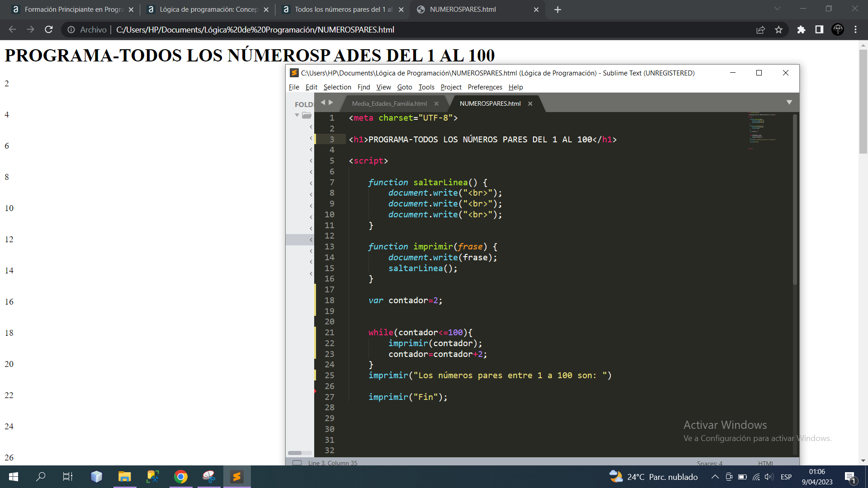868x488 pixels.
Task: Open Sublime Text Selection menu
Action: coord(337,87)
